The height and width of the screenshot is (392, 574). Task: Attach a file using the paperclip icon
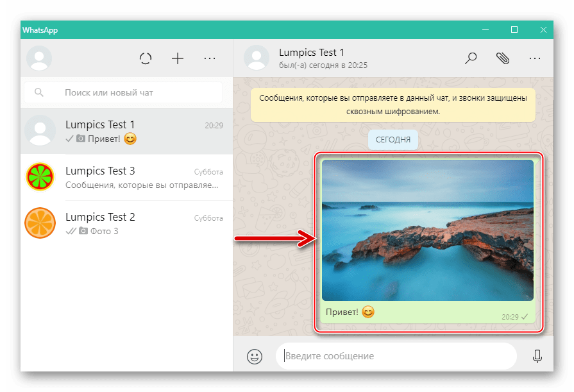coord(503,58)
